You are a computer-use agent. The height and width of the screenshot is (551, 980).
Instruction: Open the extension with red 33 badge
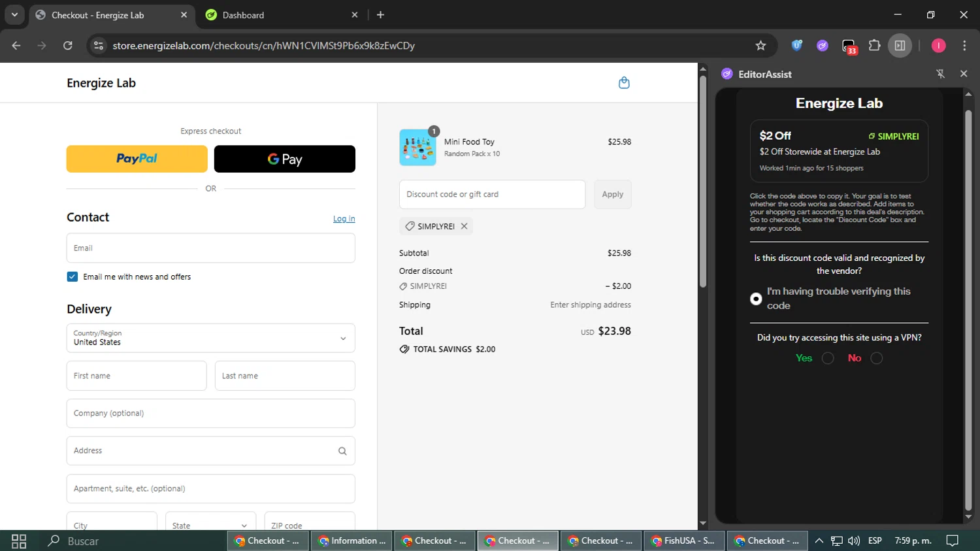pos(849,46)
